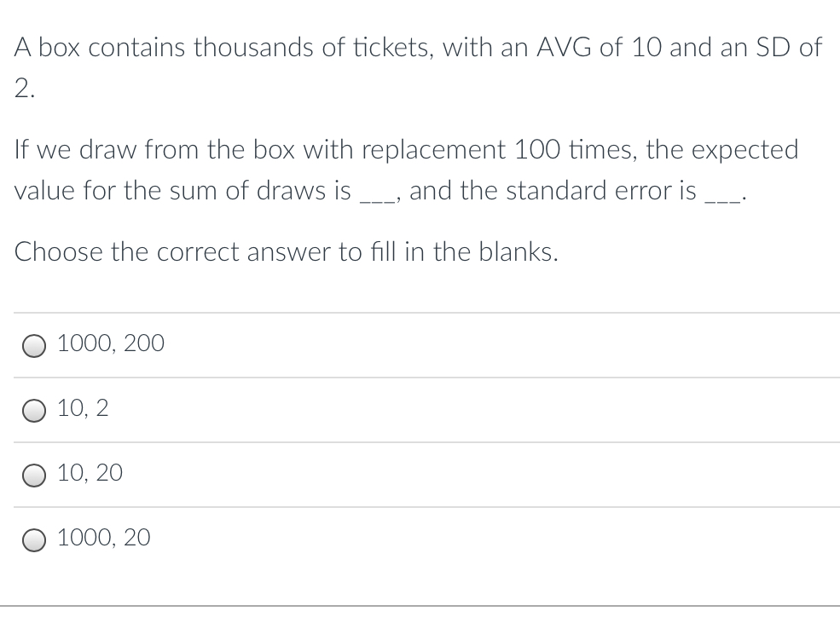Choose the answer option 1000, 200

pyautogui.click(x=110, y=344)
